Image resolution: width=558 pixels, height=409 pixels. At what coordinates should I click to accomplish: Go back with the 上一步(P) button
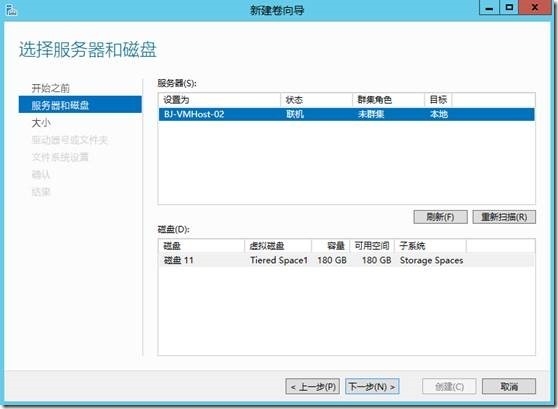point(312,386)
